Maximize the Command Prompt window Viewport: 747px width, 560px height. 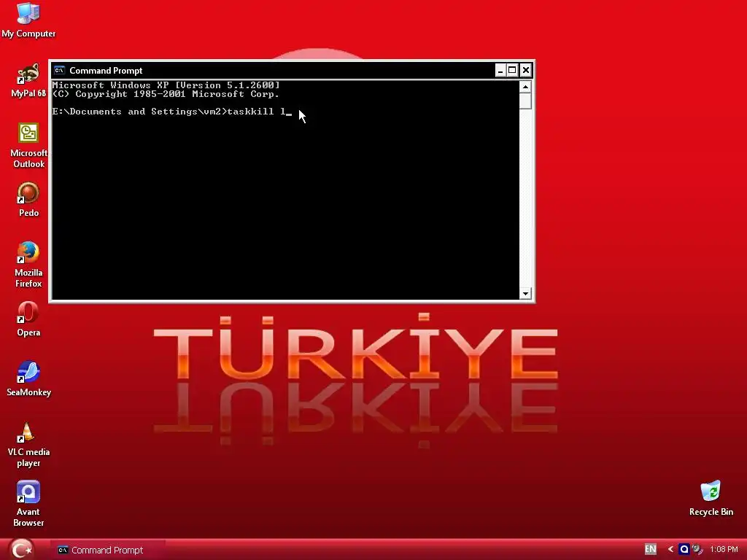(x=512, y=71)
